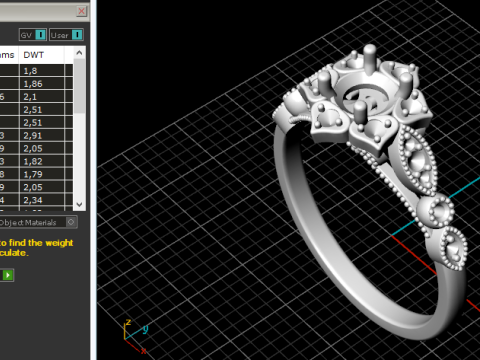Select the 1,79 DWT cell

(x=42, y=174)
